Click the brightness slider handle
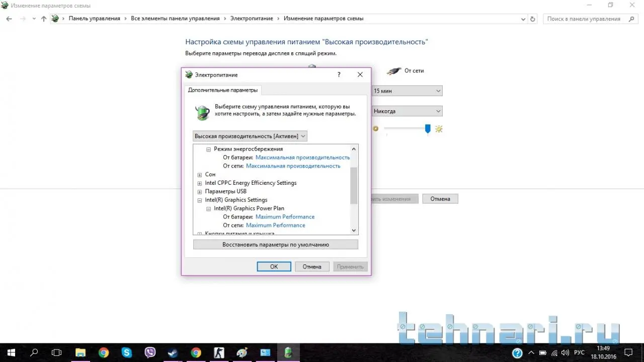 pyautogui.click(x=428, y=129)
